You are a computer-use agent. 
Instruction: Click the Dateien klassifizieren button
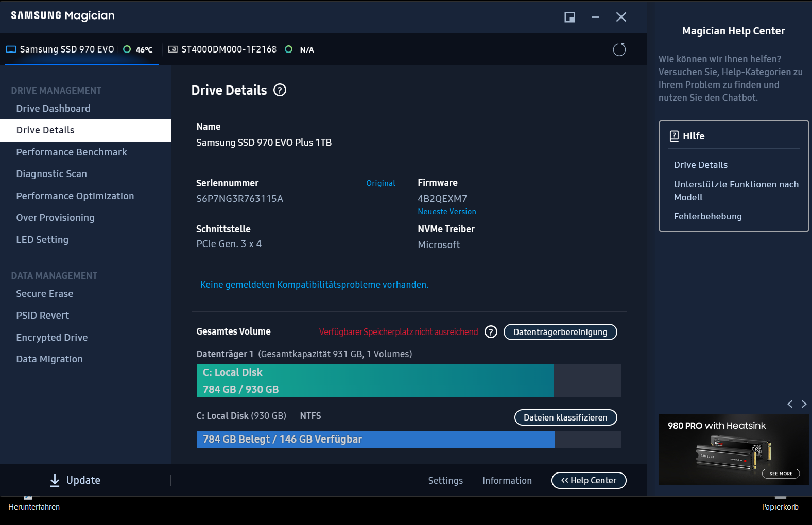click(565, 417)
